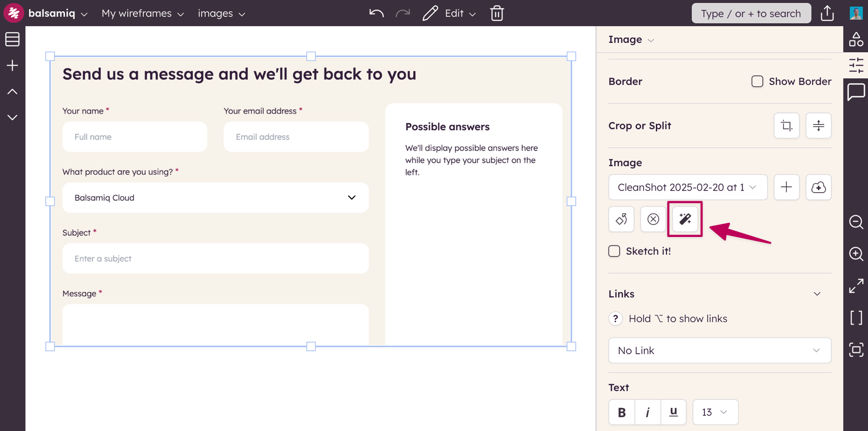The image size is (868, 431).
Task: Click the 'Border' section label
Action: (x=625, y=81)
